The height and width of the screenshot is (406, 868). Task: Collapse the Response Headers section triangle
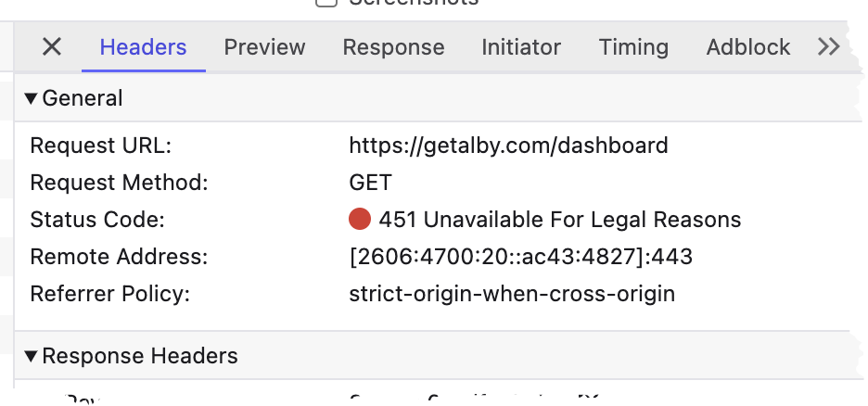[x=31, y=356]
